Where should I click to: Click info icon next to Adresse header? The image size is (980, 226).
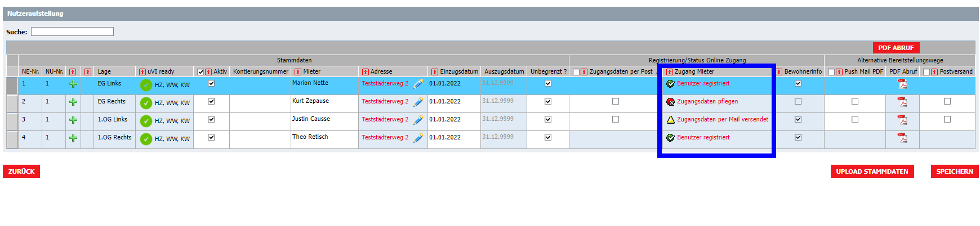tap(366, 72)
